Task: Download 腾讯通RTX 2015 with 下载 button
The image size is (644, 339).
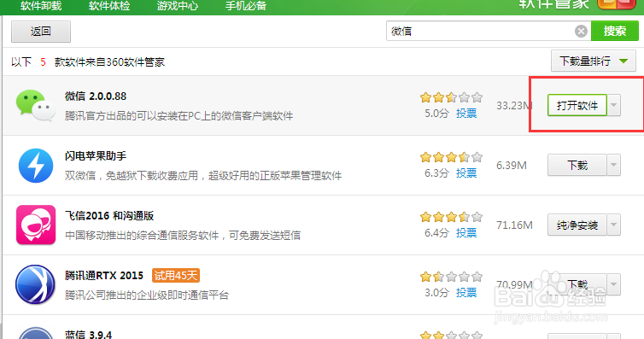Action: click(x=577, y=284)
